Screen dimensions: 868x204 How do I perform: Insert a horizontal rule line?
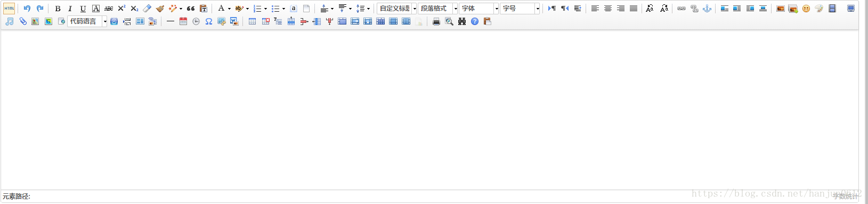coord(171,21)
